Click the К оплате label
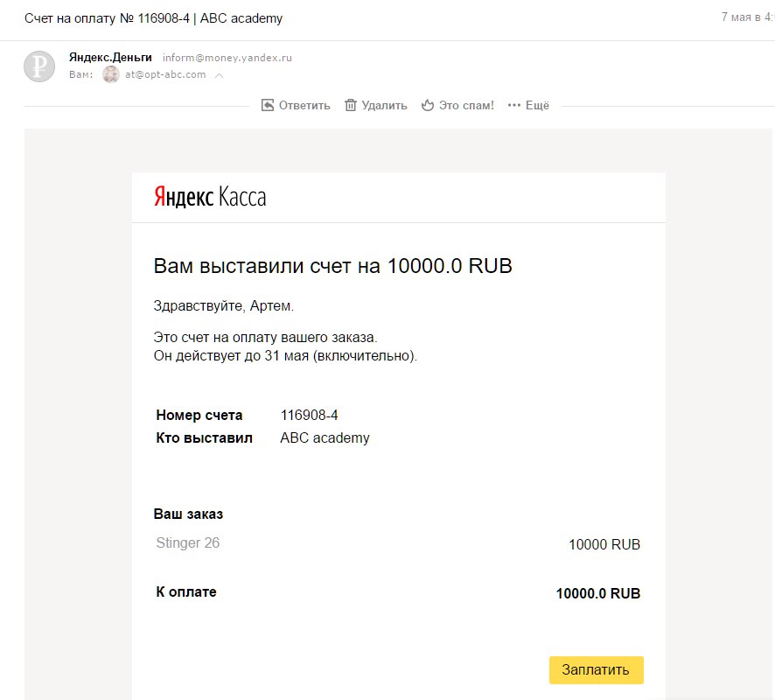Image resolution: width=775 pixels, height=700 pixels. click(x=186, y=591)
